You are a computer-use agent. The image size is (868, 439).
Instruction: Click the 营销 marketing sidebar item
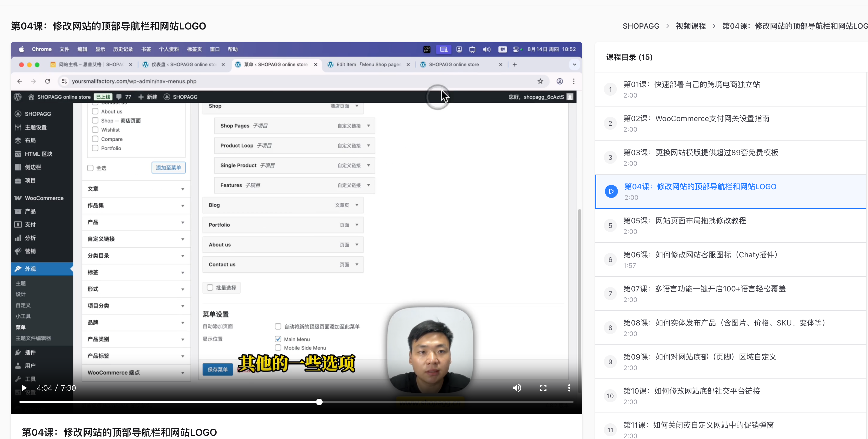[x=30, y=251]
